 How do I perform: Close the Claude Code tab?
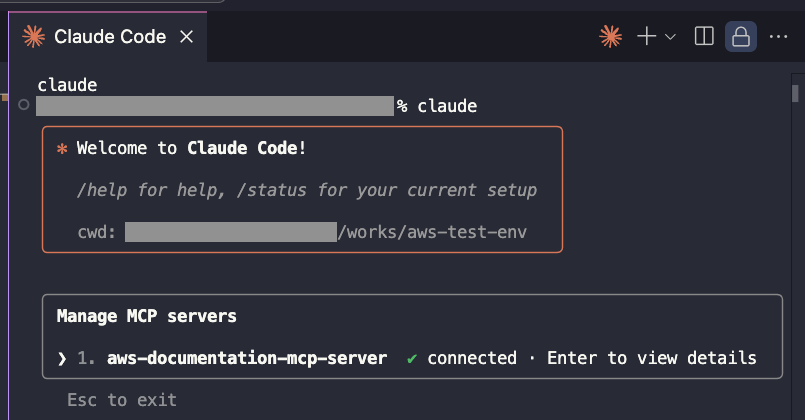click(x=187, y=36)
